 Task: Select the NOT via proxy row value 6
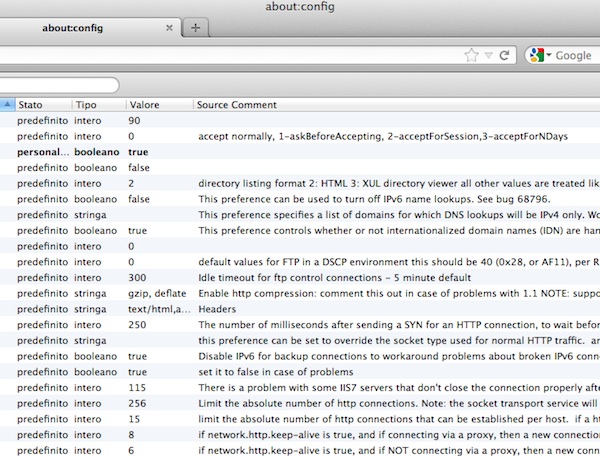pyautogui.click(x=300, y=450)
